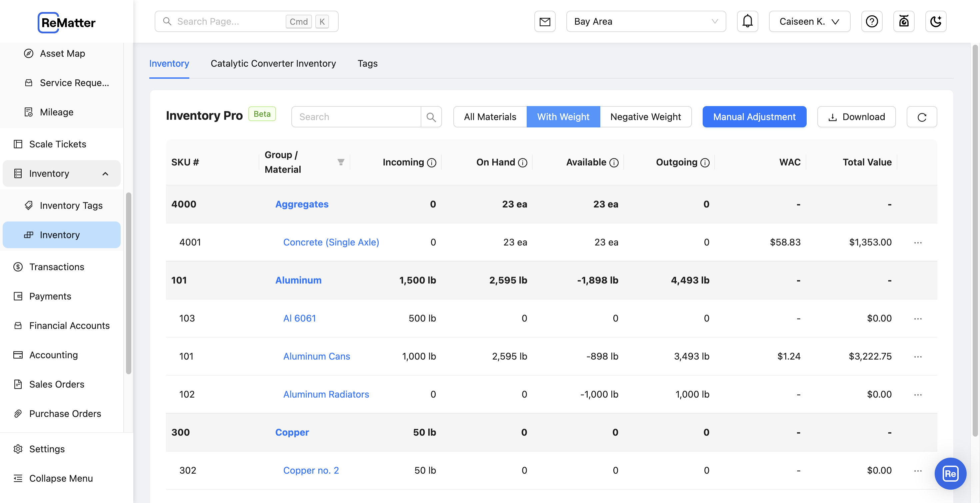The height and width of the screenshot is (503, 980).
Task: Open Inventory Tags in the sidebar
Action: click(x=62, y=205)
